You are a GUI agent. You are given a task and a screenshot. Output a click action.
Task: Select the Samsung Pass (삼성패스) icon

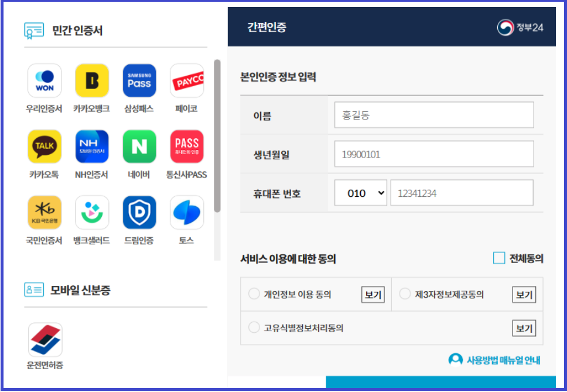(139, 81)
